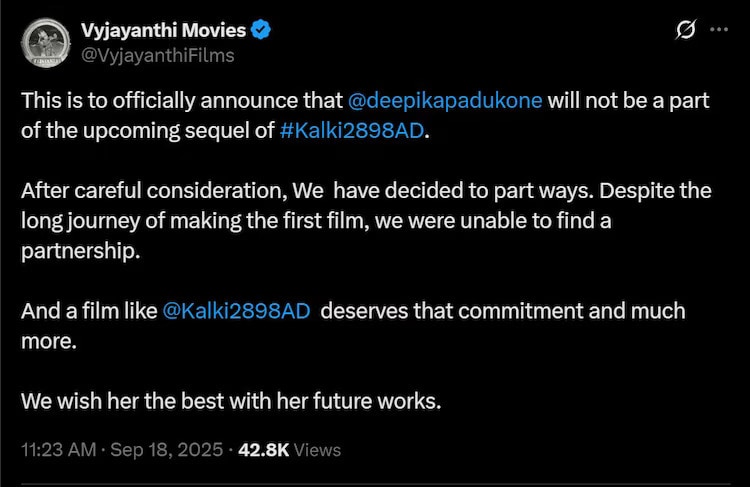Click the "This is to officially announce" sentence
The image size is (750, 487).
182,103
